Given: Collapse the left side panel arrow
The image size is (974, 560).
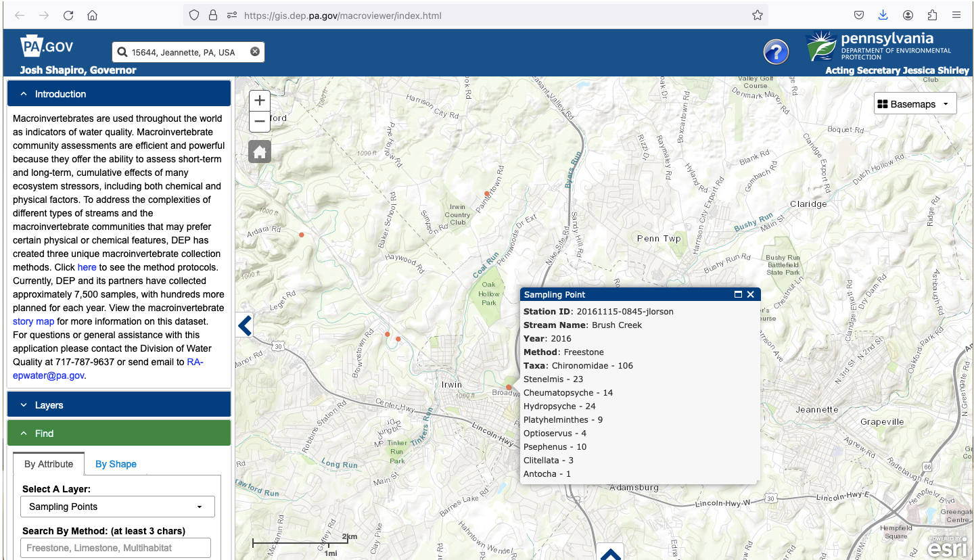Looking at the screenshot, I should 244,325.
